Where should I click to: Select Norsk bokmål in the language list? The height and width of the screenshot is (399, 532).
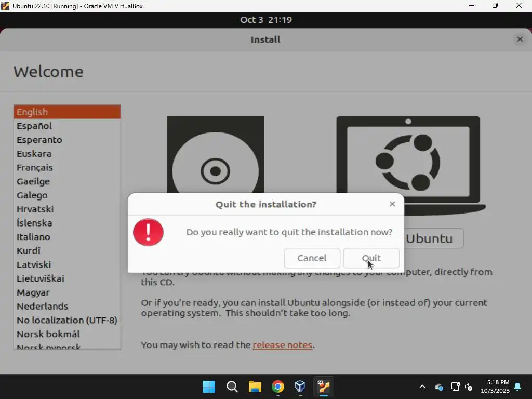(67, 334)
